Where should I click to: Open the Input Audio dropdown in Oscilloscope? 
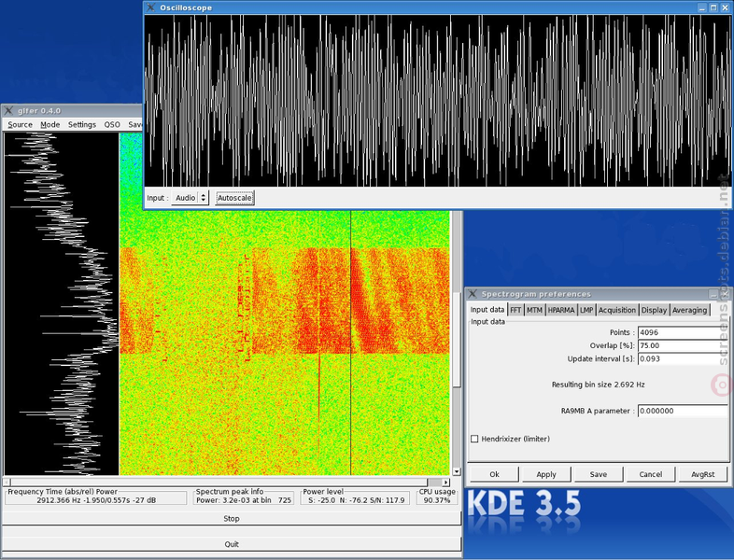(190, 198)
